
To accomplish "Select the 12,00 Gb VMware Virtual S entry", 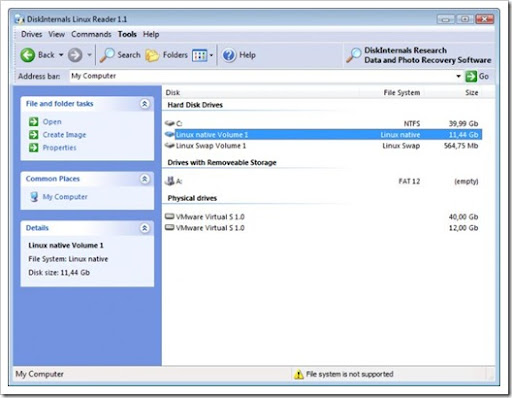I will click(210, 228).
